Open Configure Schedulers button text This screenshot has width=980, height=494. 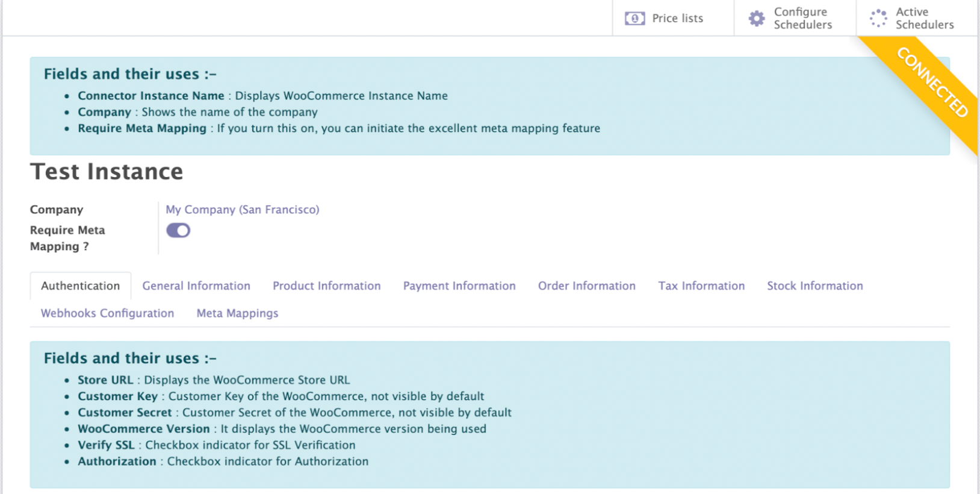click(x=802, y=19)
